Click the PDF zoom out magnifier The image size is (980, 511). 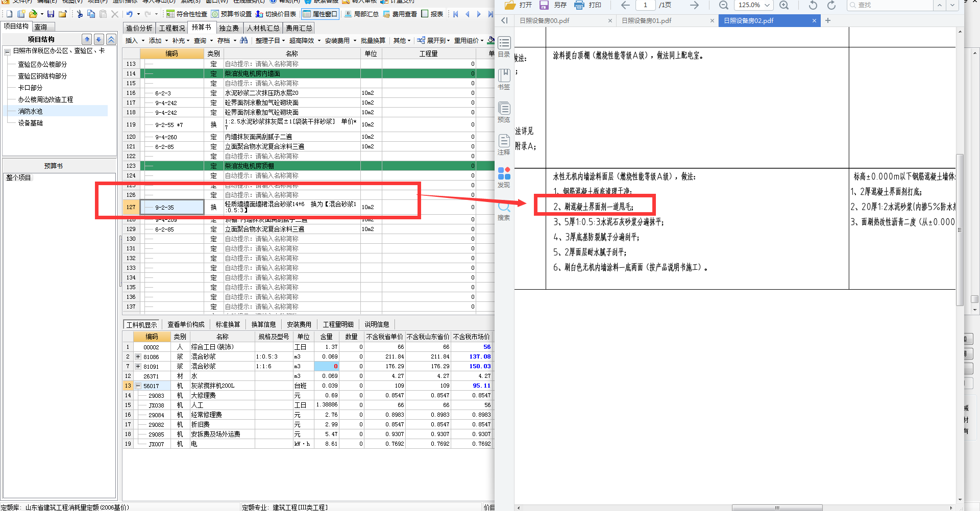click(723, 5)
